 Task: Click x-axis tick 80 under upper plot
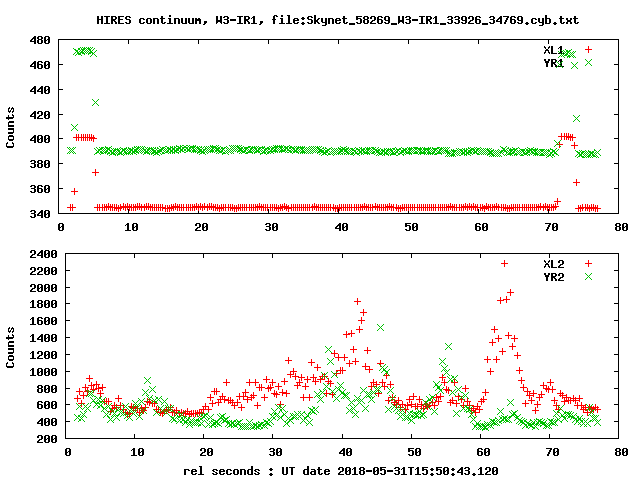pyautogui.click(x=621, y=227)
